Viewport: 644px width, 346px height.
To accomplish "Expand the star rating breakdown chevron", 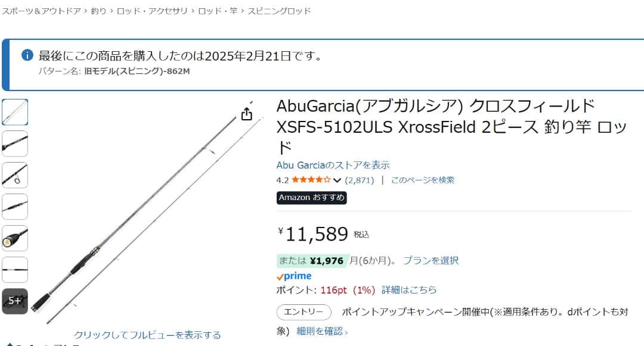I will coord(336,179).
